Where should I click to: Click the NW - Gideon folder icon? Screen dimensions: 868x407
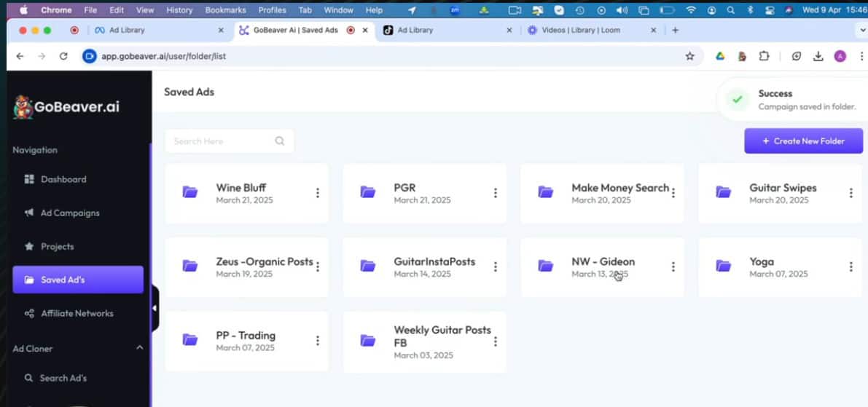(x=545, y=266)
